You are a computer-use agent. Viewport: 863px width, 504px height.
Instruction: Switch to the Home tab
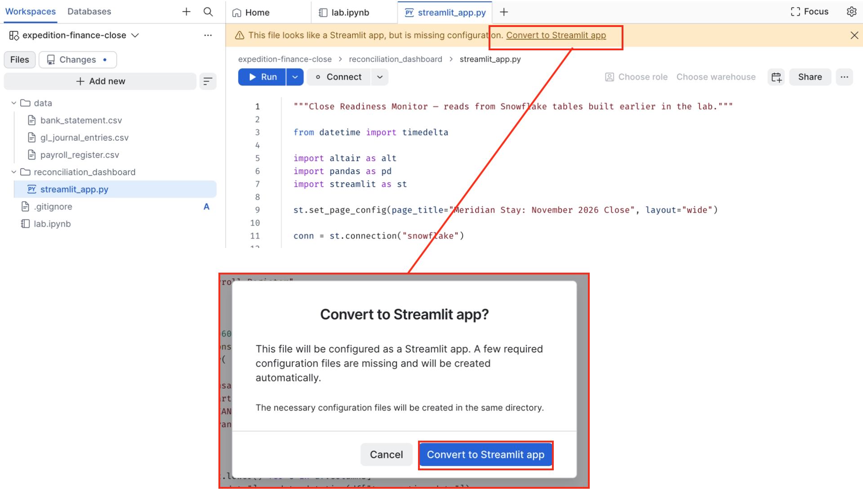[x=251, y=13]
